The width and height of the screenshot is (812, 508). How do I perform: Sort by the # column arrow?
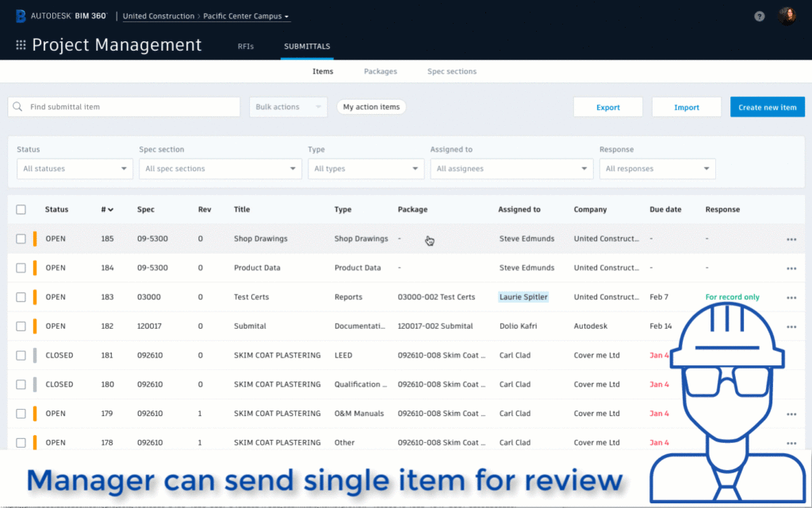click(110, 209)
